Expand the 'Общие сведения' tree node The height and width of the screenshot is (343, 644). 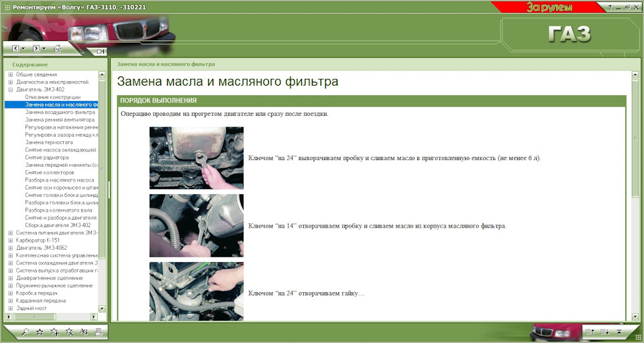coord(11,74)
